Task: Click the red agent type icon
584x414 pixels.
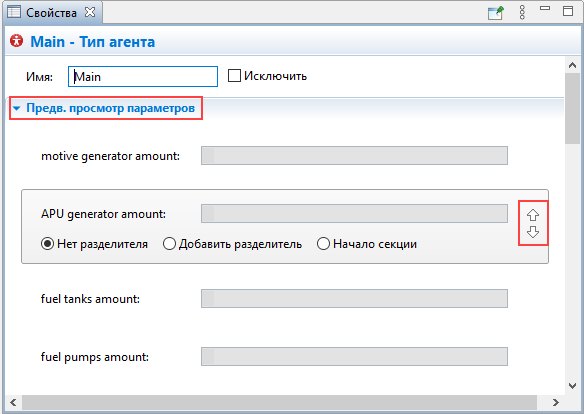Action: pos(16,41)
